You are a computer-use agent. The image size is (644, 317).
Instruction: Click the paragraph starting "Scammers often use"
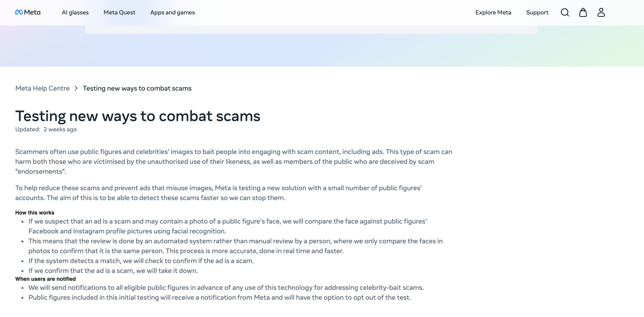234,162
